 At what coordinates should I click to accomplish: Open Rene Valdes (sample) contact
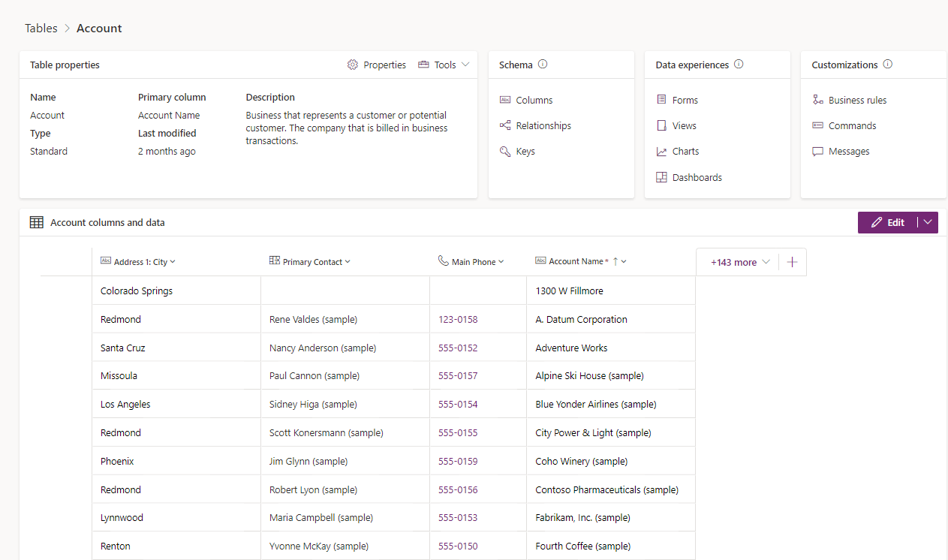[313, 319]
